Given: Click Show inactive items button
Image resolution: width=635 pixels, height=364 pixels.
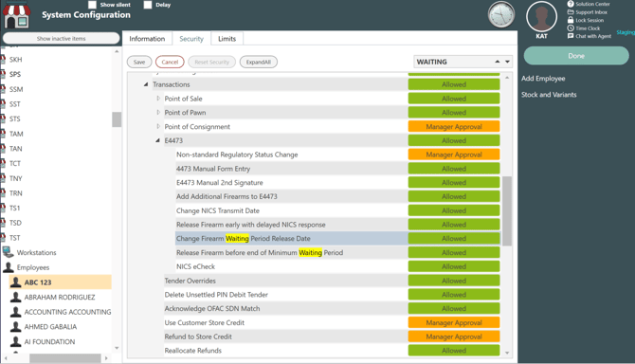Looking at the screenshot, I should (x=62, y=39).
